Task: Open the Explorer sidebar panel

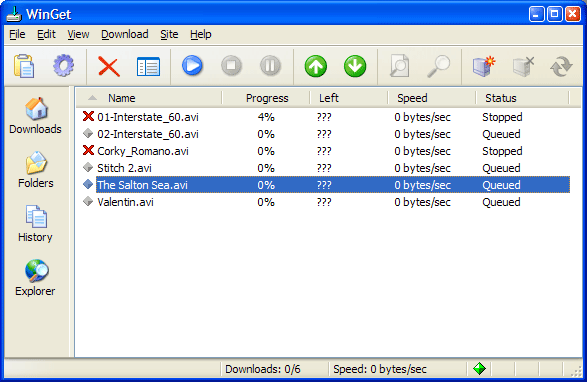Action: point(35,278)
